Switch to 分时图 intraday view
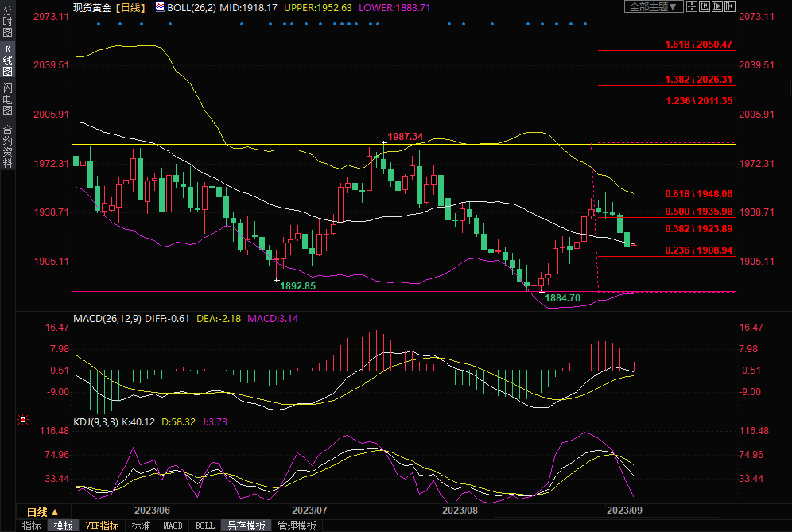This screenshot has width=792, height=532. coord(7,22)
